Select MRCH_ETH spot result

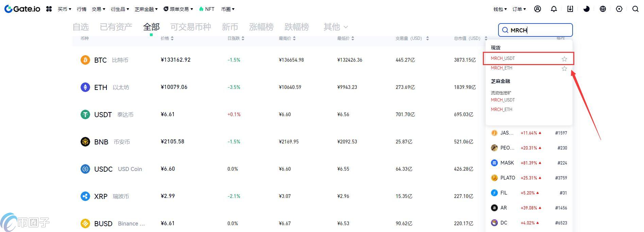[502, 68]
